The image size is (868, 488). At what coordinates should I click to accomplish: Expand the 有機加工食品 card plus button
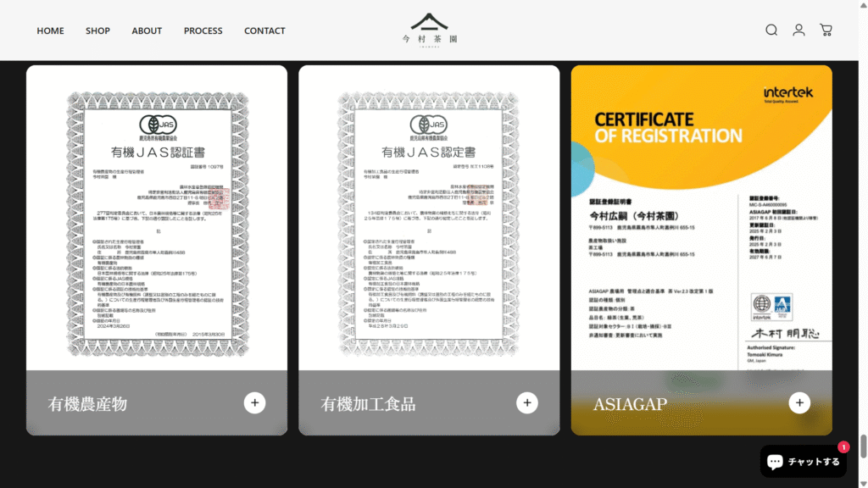pyautogui.click(x=527, y=402)
